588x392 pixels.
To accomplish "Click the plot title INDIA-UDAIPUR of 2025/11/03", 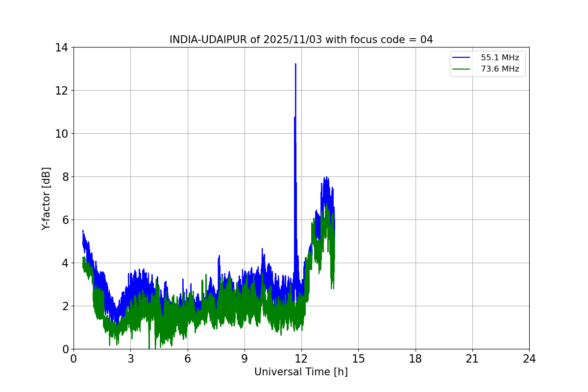I will point(301,40).
